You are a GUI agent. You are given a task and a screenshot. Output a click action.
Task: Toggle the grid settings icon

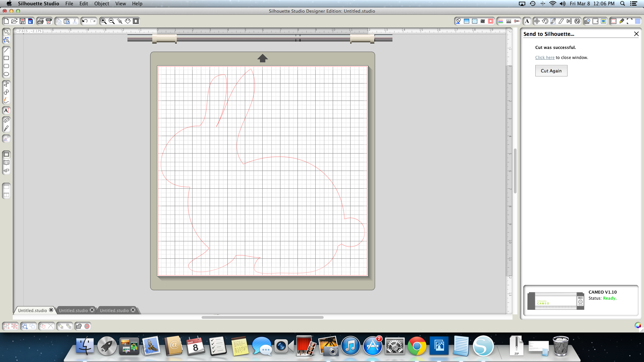(x=638, y=21)
